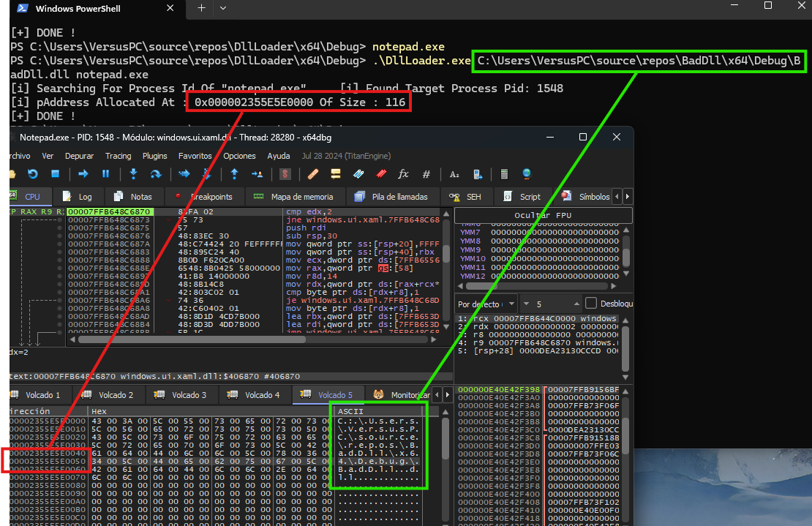The height and width of the screenshot is (526, 812).
Task: Switch to the Notas tab
Action: pos(135,197)
